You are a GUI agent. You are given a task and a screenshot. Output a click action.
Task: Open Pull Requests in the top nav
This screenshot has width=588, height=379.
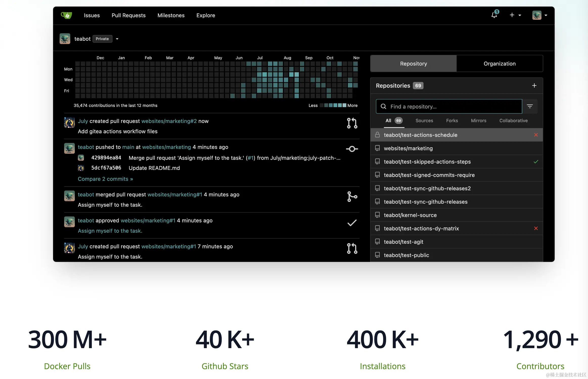(128, 15)
